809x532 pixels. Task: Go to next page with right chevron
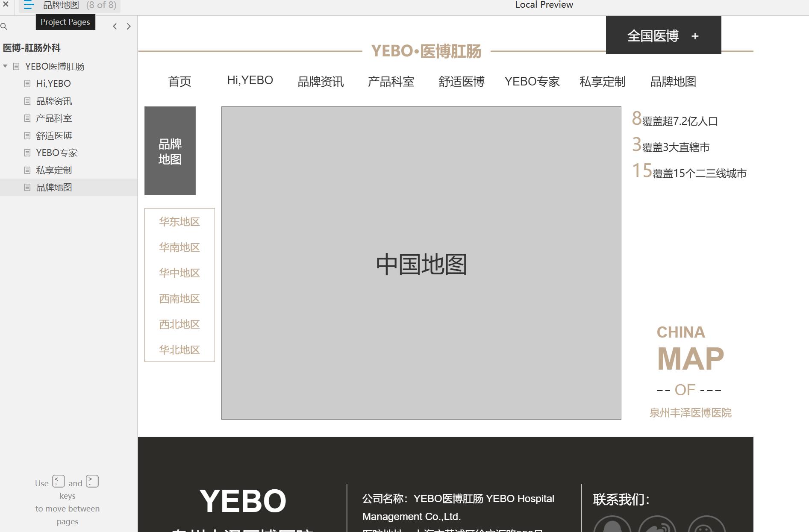tap(129, 26)
